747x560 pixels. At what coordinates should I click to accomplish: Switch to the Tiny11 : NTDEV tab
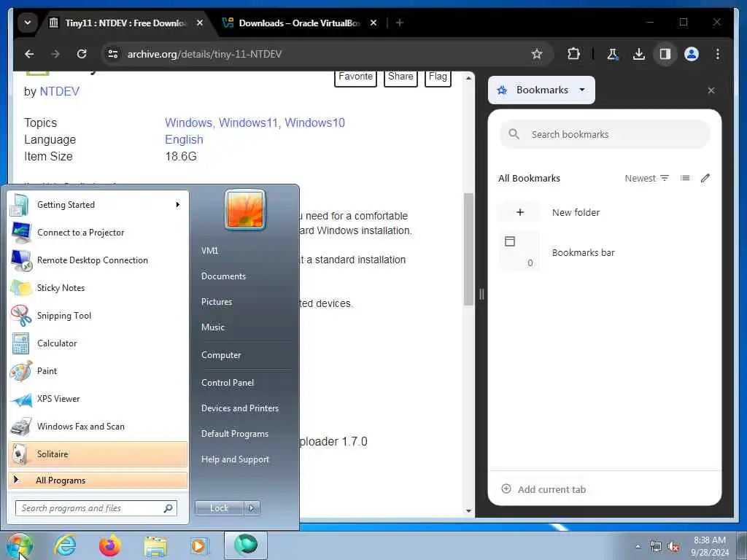tap(126, 23)
